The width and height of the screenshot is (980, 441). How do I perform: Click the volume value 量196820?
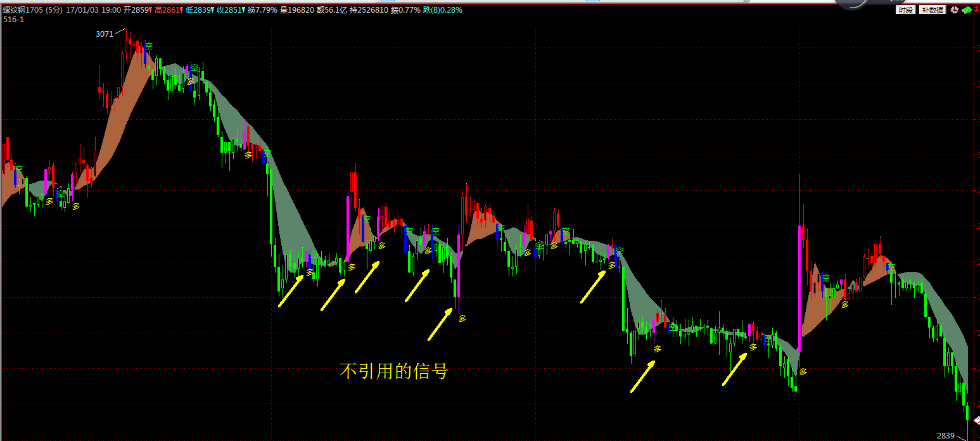click(297, 10)
